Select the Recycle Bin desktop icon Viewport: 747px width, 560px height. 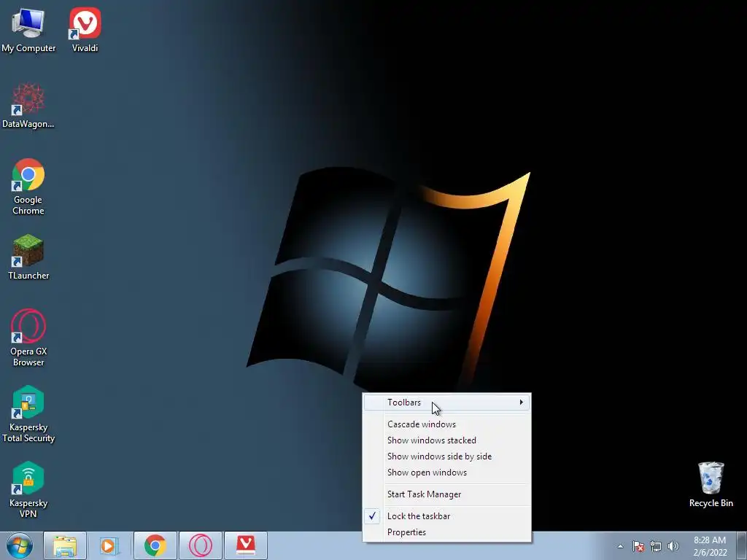pos(711,485)
